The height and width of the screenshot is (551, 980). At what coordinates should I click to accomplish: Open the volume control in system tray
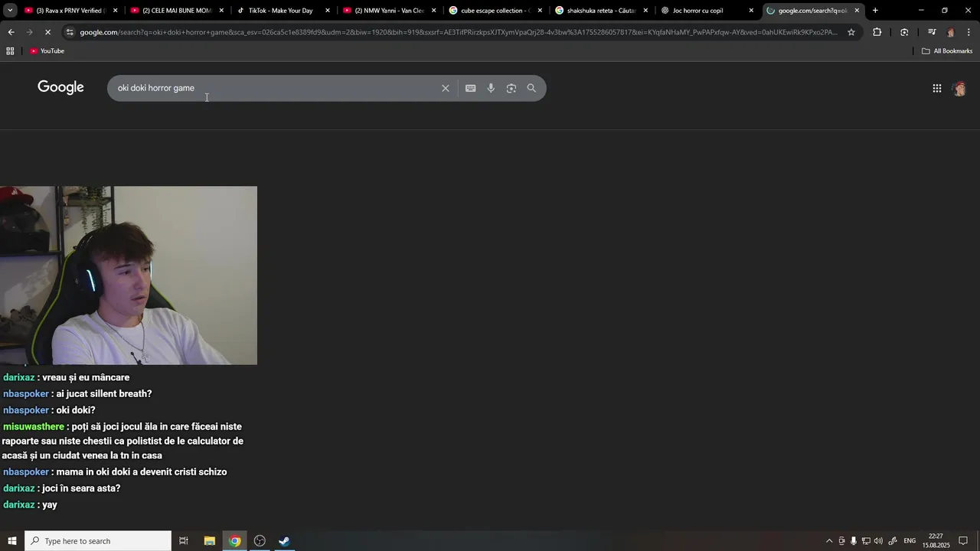[x=878, y=541]
